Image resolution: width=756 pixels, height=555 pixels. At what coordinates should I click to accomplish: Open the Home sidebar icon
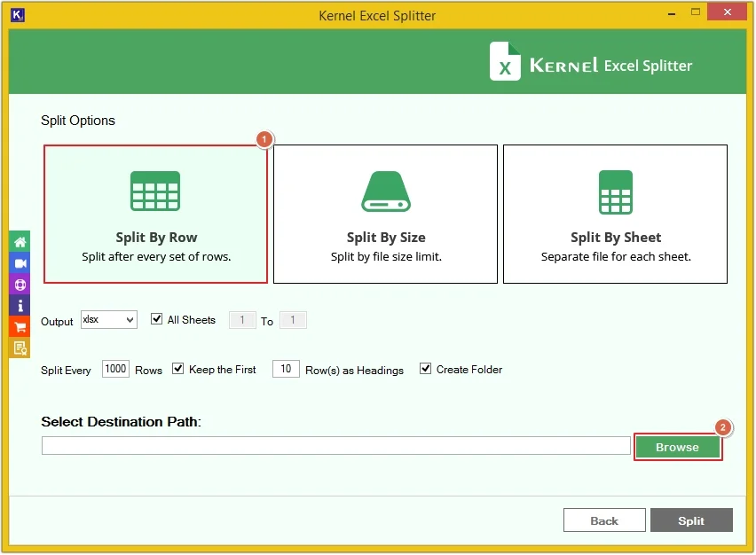(20, 242)
